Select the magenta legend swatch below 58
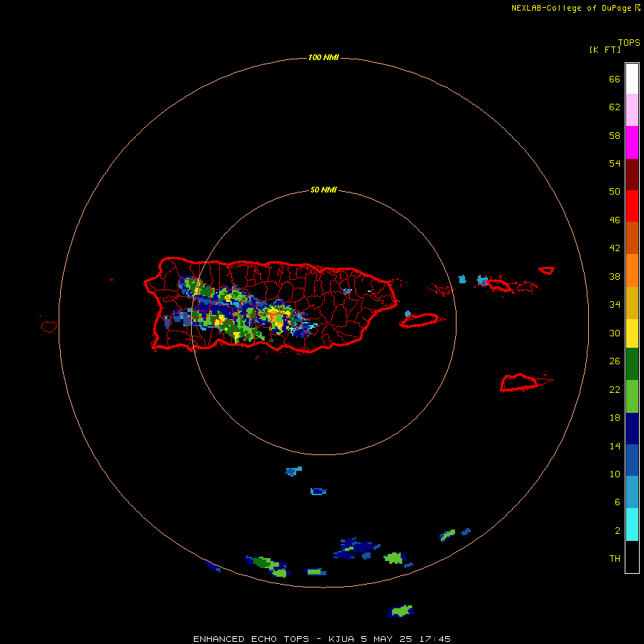The width and height of the screenshot is (644, 644). click(x=632, y=142)
